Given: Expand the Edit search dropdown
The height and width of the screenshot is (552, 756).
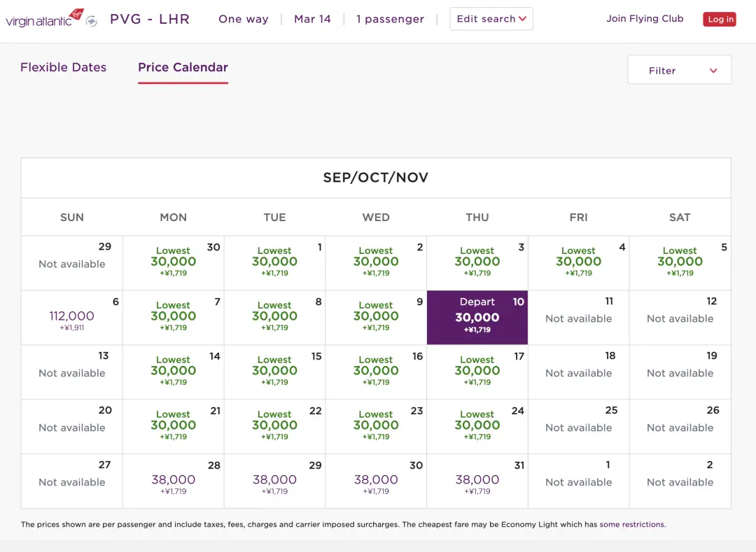Looking at the screenshot, I should pyautogui.click(x=491, y=19).
